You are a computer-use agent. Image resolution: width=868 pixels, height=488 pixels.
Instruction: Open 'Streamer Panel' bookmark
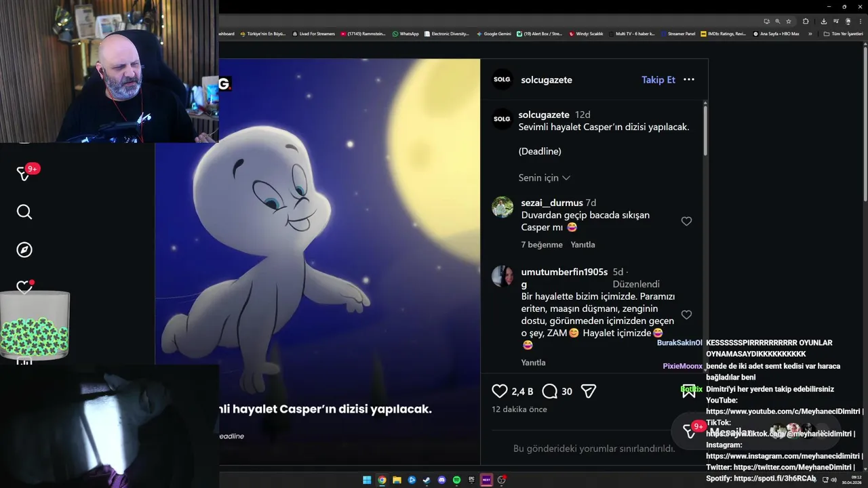coord(677,34)
